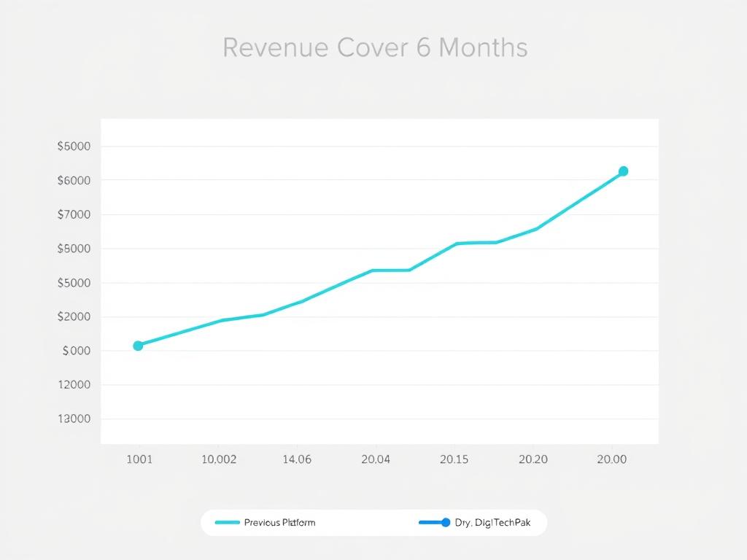Screen dimensions: 747x560
Task: Select the 13000 y-axis label
Action: click(74, 419)
